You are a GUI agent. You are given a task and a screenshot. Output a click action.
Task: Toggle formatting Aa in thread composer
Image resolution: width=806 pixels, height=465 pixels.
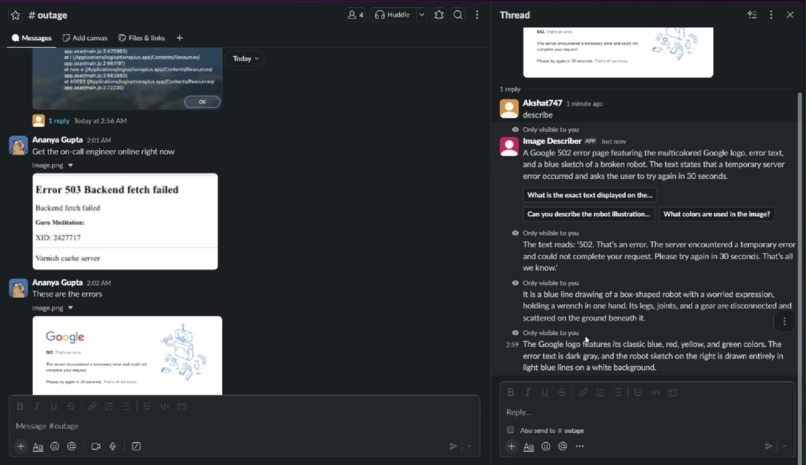point(528,447)
